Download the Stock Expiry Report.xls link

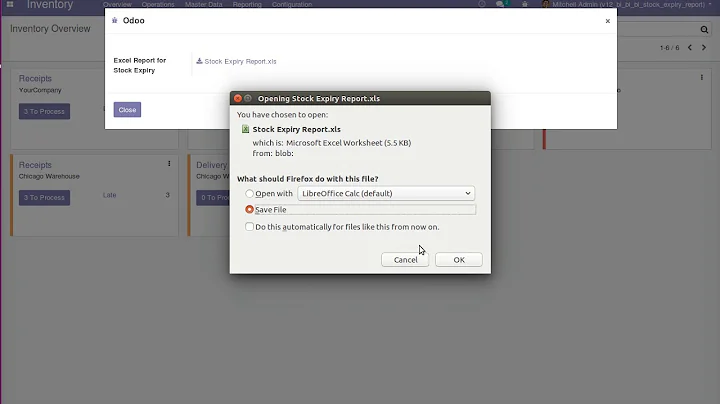[x=240, y=62]
